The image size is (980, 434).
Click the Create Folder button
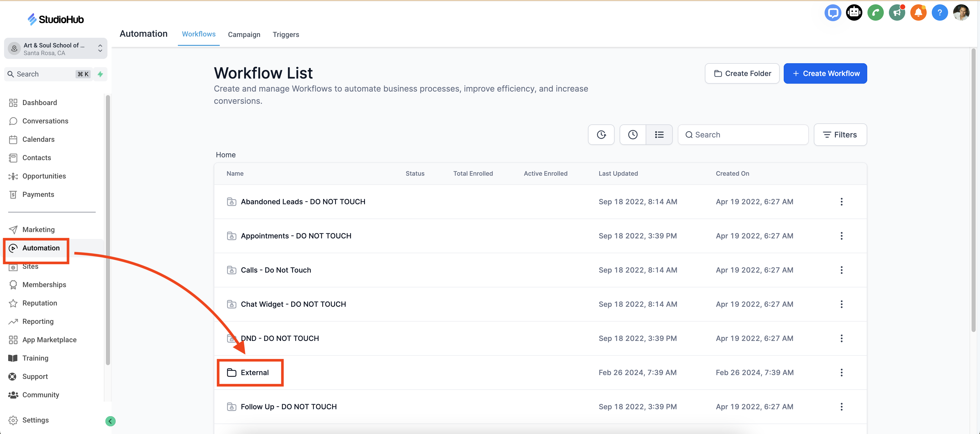tap(742, 73)
